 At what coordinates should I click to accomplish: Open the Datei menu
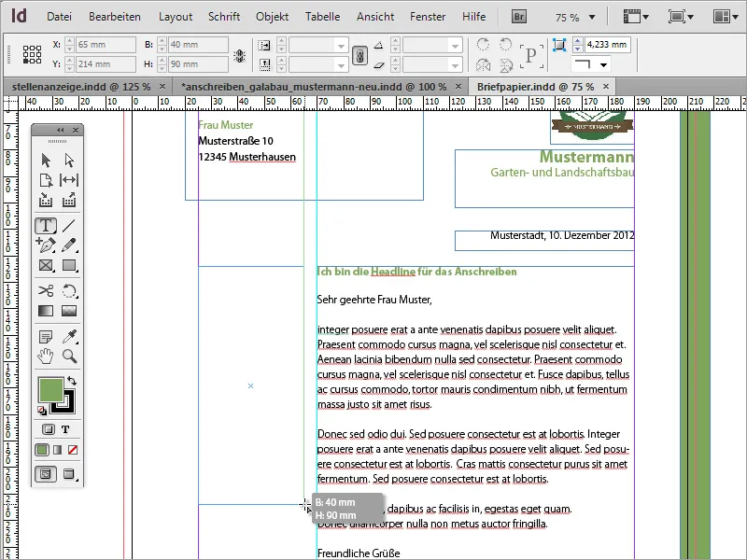click(x=59, y=17)
